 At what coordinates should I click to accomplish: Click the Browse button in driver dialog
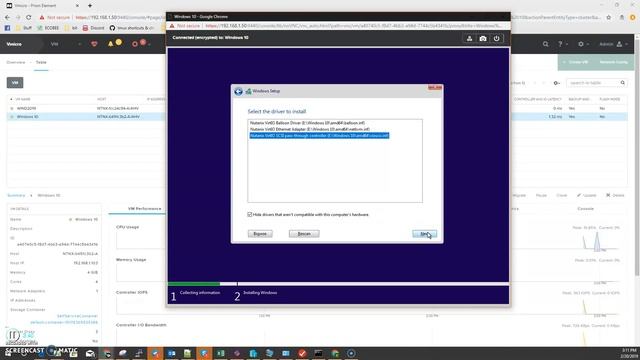coord(260,234)
